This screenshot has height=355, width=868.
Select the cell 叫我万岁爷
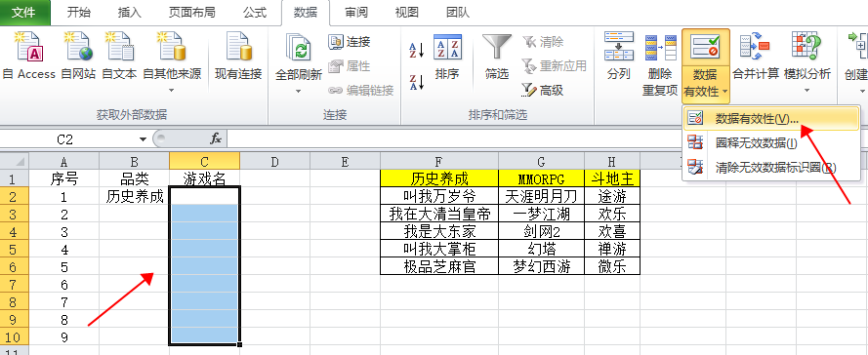pos(439,196)
